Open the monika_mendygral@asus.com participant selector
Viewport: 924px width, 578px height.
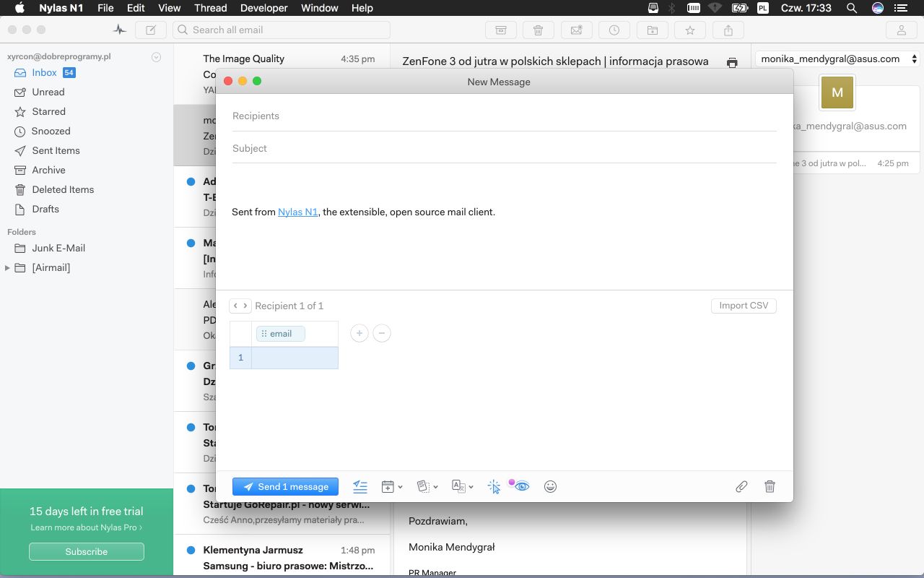pos(837,59)
